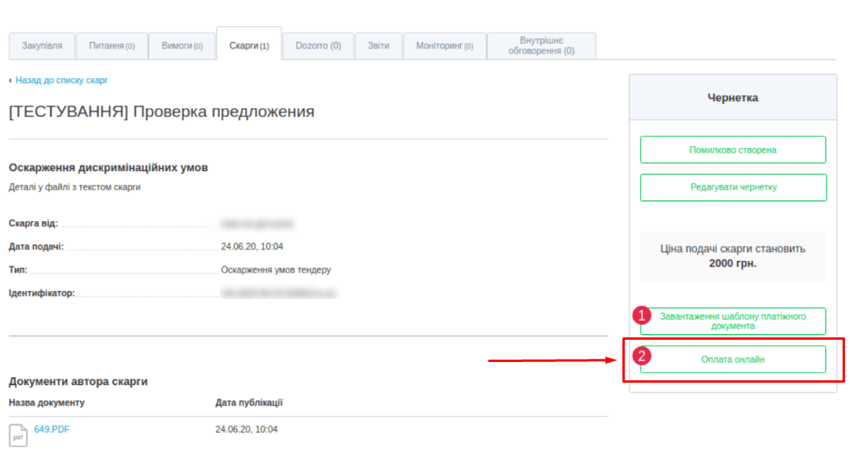Screen dimensions: 868x475
Task: Return via Назад до списку скарг link
Action: click(61, 80)
